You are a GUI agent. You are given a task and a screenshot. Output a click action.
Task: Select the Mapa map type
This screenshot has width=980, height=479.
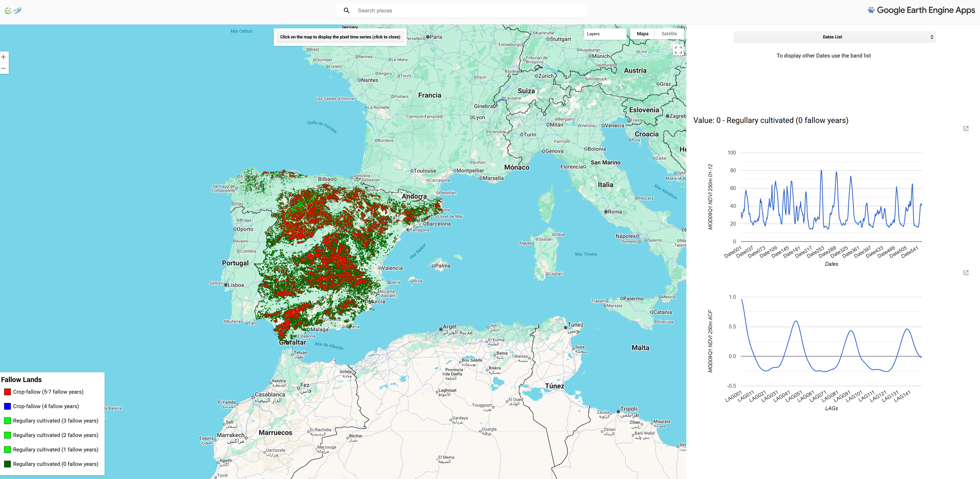pos(642,34)
